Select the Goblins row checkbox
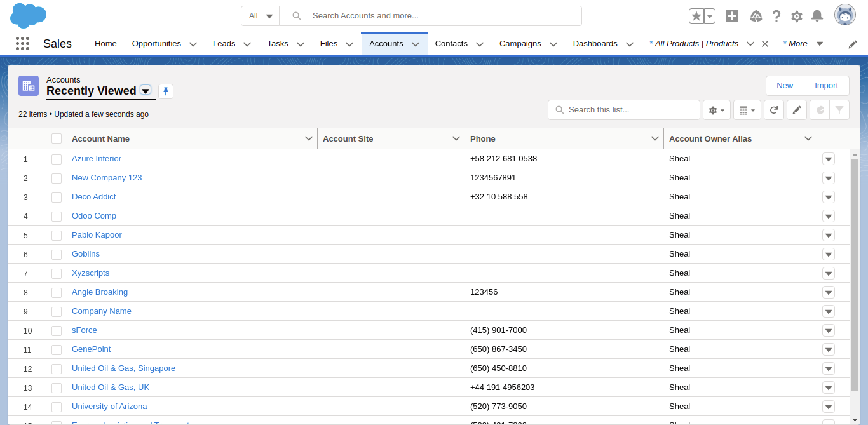Image resolution: width=868 pixels, height=425 pixels. coord(57,254)
